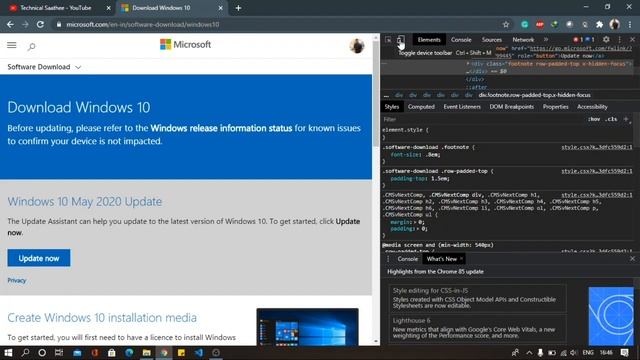Open style.csx link for .footnote rule
This screenshot has width=640, height=360.
click(596, 147)
